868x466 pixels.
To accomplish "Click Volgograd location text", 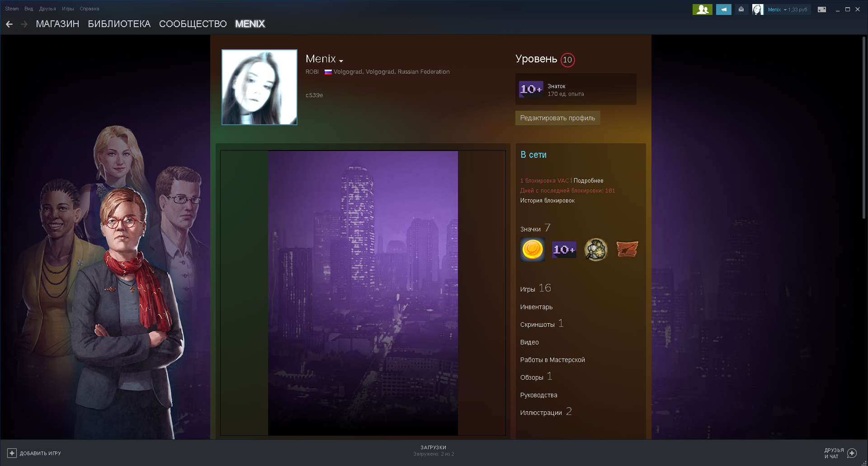I will [392, 72].
